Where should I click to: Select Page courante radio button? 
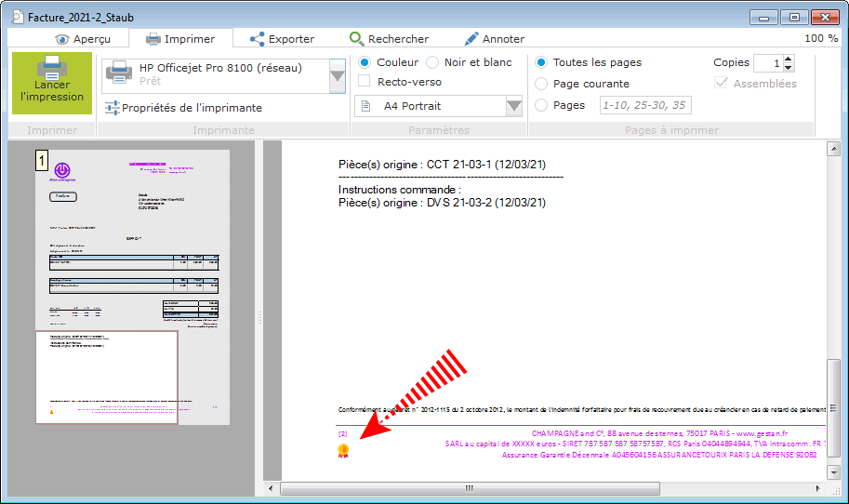pyautogui.click(x=541, y=84)
